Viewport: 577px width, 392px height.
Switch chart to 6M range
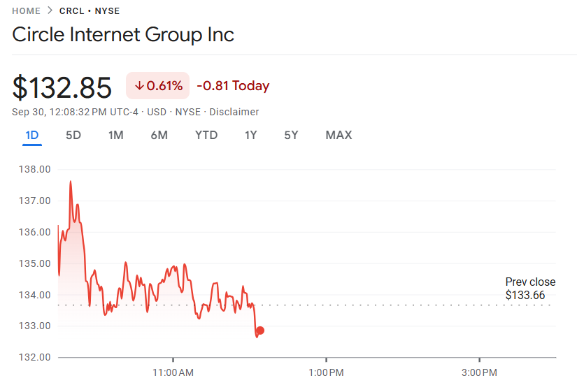pyautogui.click(x=159, y=135)
